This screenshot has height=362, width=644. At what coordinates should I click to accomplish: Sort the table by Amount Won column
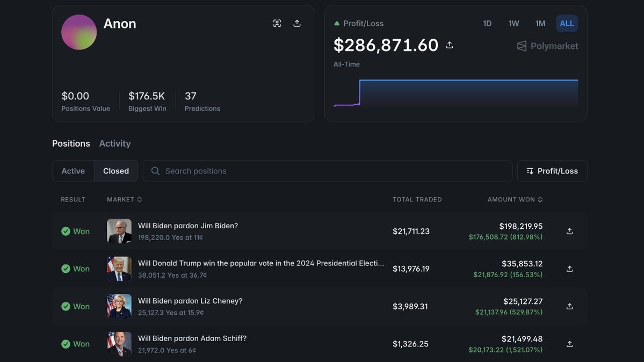point(515,199)
